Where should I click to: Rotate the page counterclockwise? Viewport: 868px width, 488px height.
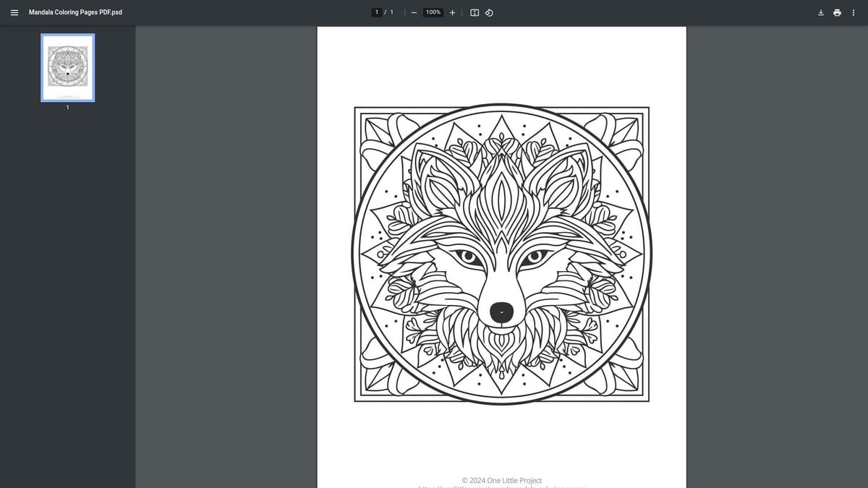tap(489, 12)
